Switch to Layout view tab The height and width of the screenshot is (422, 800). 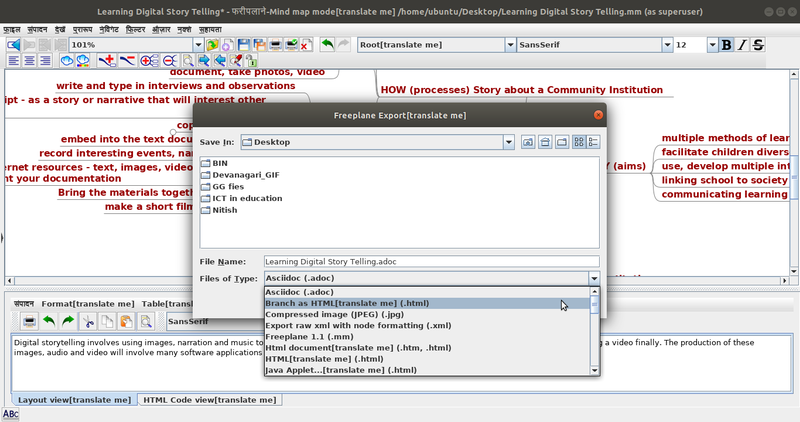pyautogui.click(x=74, y=400)
